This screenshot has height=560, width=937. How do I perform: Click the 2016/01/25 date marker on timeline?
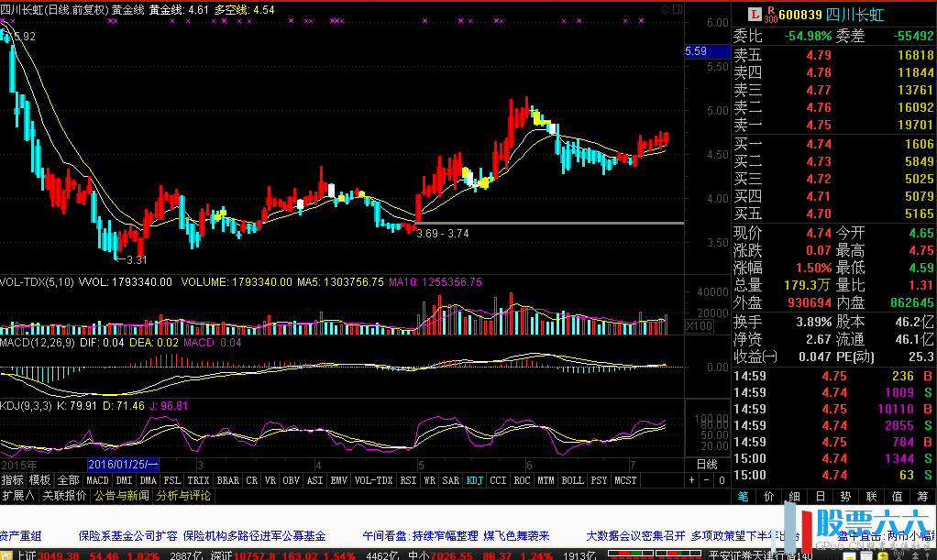tap(123, 465)
